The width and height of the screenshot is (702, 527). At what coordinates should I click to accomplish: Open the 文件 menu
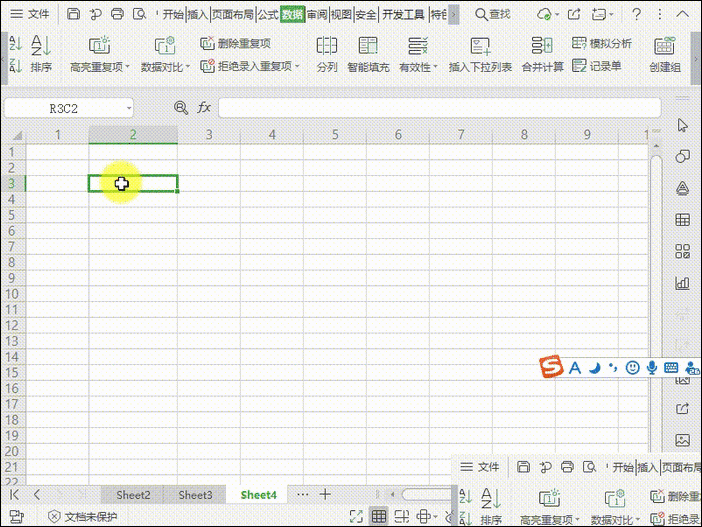[30, 14]
